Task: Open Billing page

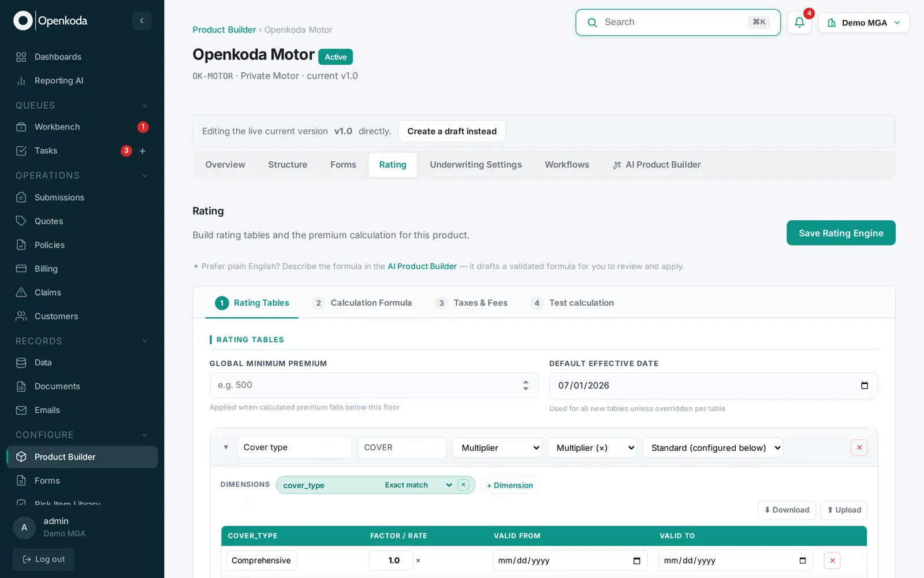Action: (82, 268)
